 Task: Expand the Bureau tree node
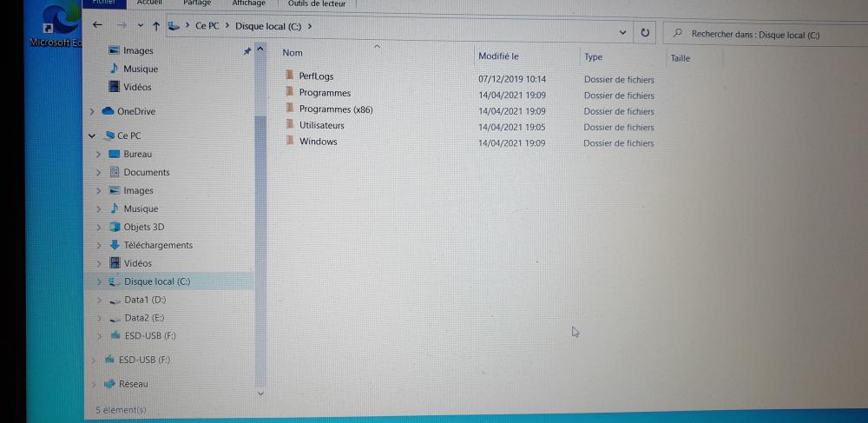pos(98,154)
